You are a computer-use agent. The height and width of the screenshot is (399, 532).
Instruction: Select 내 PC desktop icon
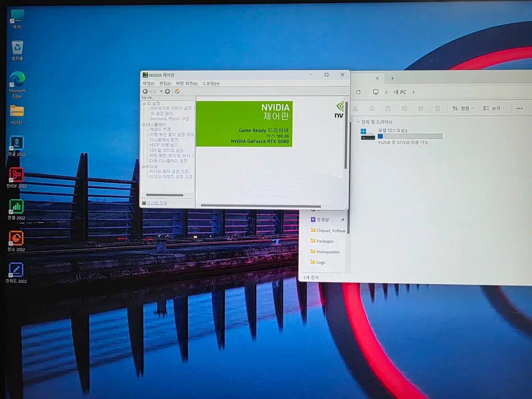(17, 19)
